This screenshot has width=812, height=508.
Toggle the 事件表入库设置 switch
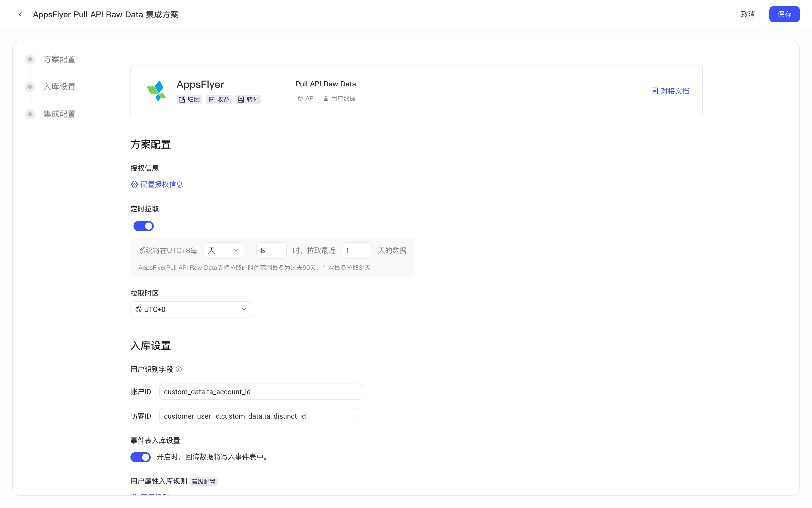point(141,457)
